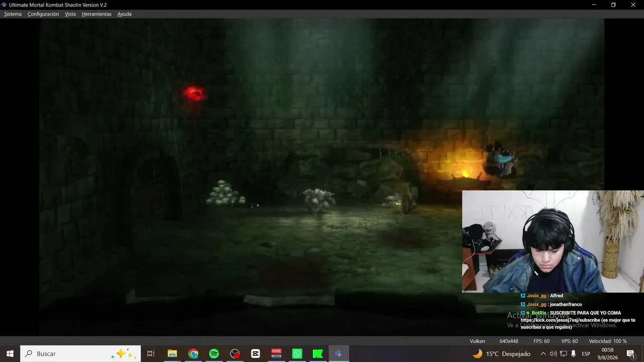Open File Explorer from the taskbar
The width and height of the screenshot is (644, 362).
point(172,354)
